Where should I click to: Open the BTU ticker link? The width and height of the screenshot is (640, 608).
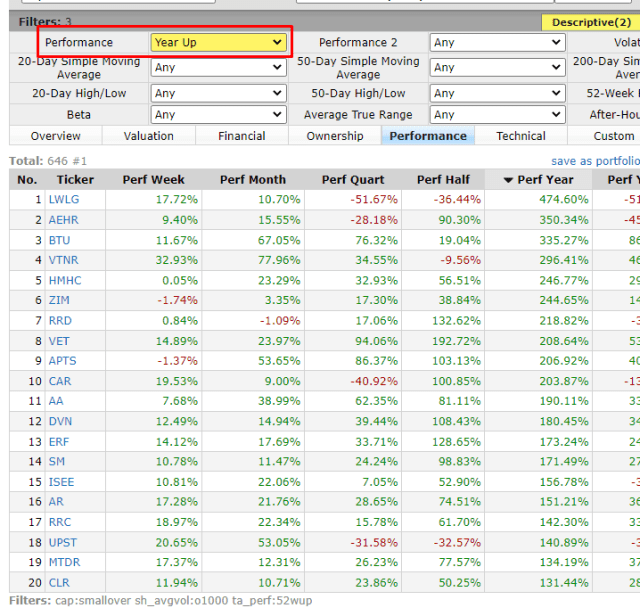(x=60, y=240)
